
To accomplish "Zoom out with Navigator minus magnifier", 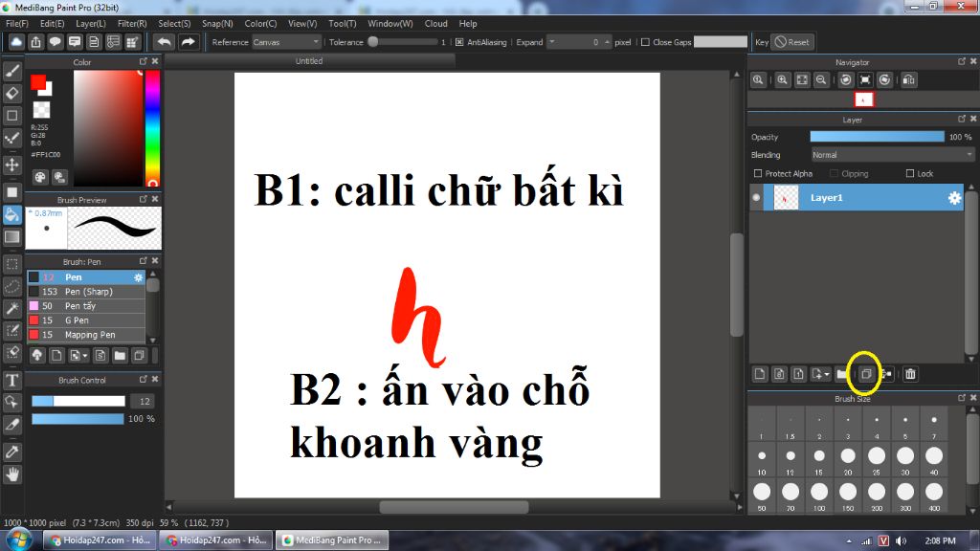I will 821,80.
